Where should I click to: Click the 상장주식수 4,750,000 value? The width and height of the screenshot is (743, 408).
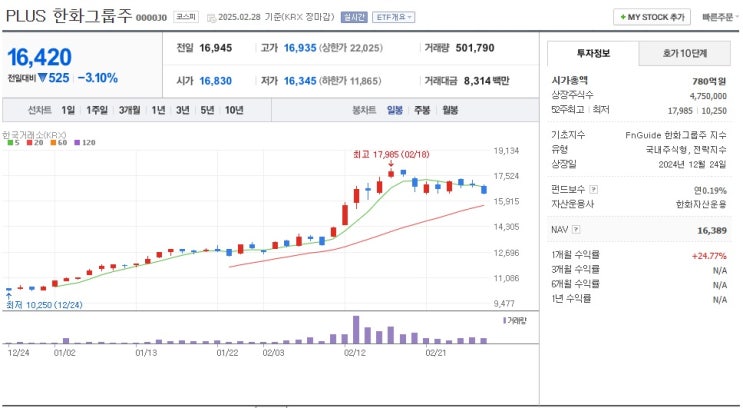point(708,96)
